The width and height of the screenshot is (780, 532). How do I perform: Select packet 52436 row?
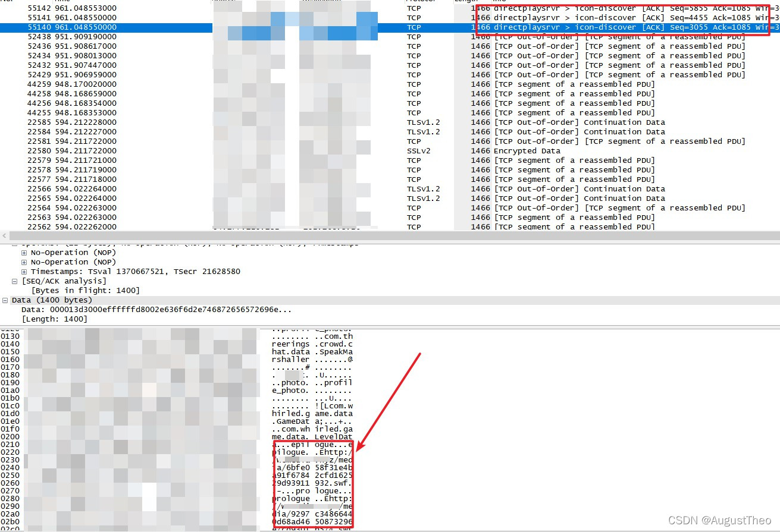390,46
